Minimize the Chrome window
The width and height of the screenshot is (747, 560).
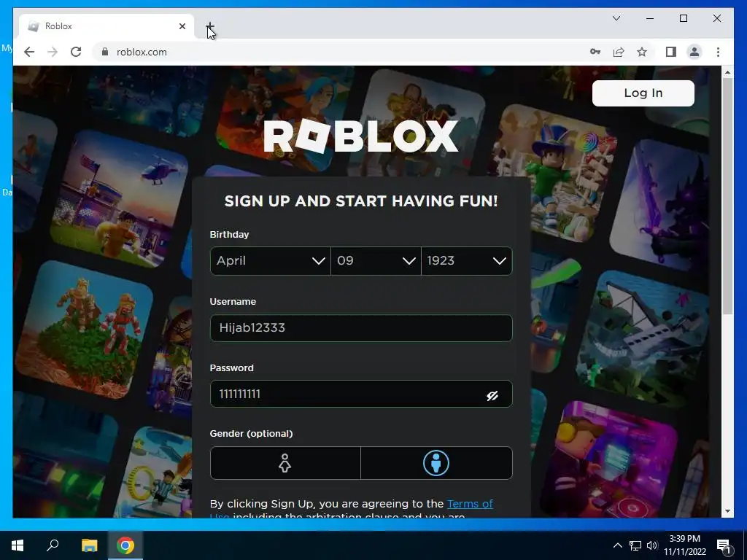click(650, 18)
